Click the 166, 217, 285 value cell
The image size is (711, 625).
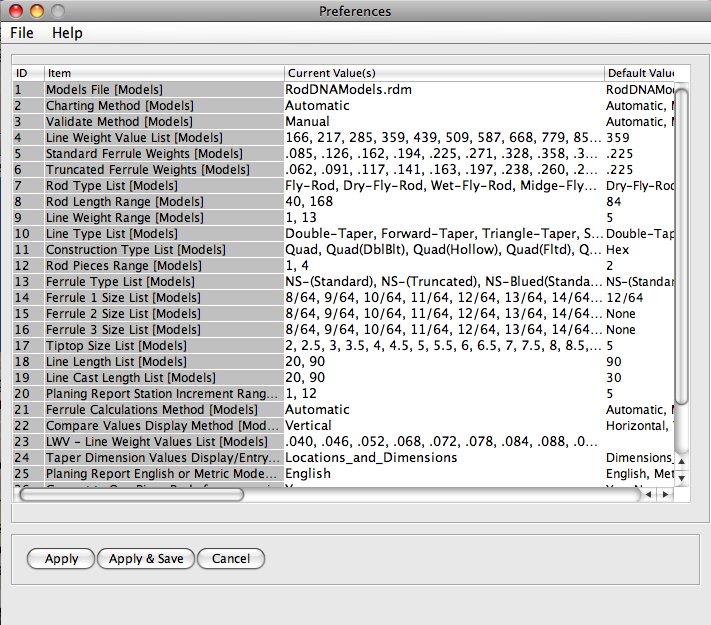pos(444,137)
